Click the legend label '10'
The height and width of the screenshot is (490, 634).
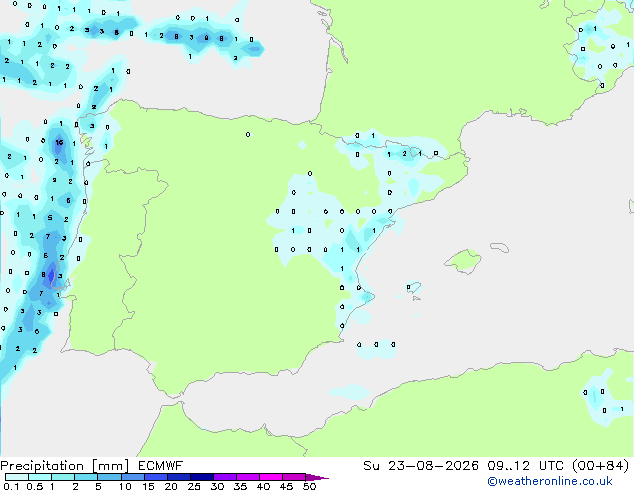click(x=125, y=486)
